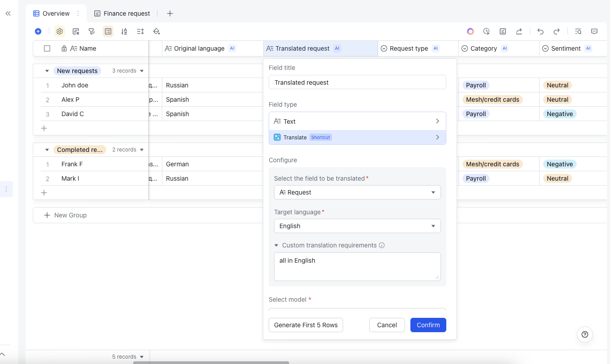Collapse the New requests group

click(x=47, y=71)
